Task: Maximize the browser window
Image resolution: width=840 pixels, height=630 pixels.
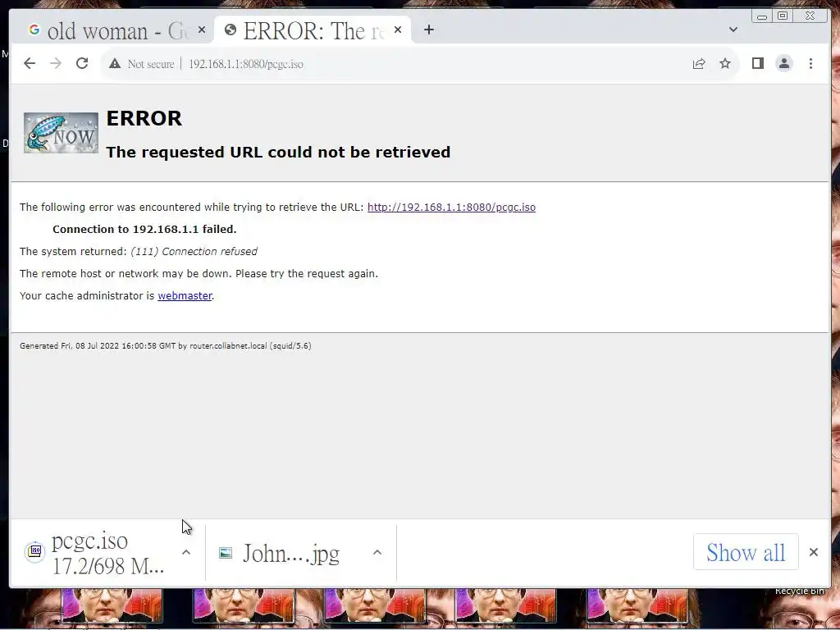Action: (x=783, y=16)
